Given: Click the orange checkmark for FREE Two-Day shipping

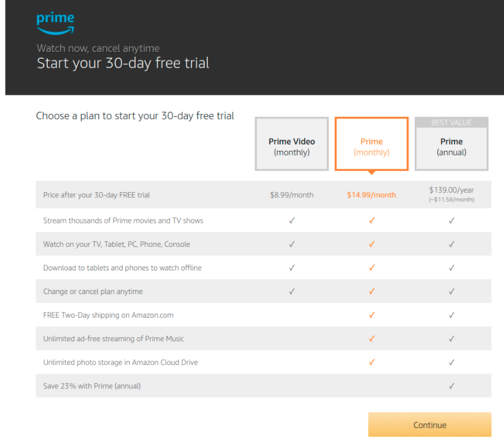Looking at the screenshot, I should click(372, 315).
